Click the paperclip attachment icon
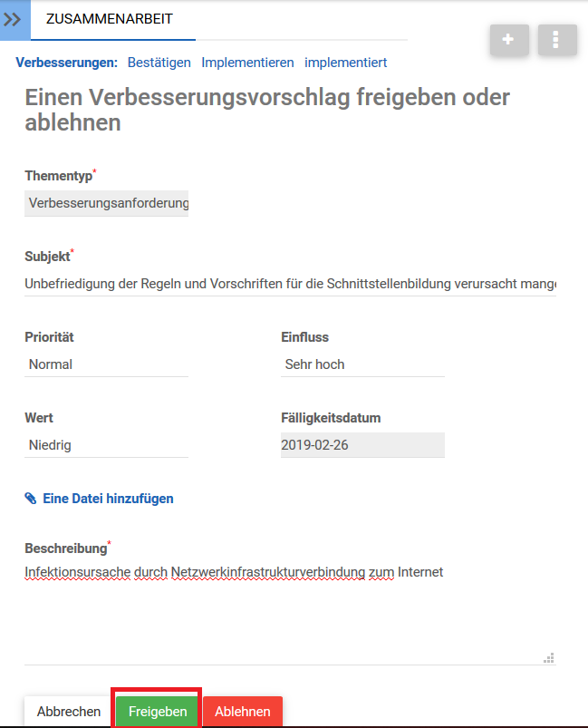Screen dimensions: 588x728 [31, 499]
